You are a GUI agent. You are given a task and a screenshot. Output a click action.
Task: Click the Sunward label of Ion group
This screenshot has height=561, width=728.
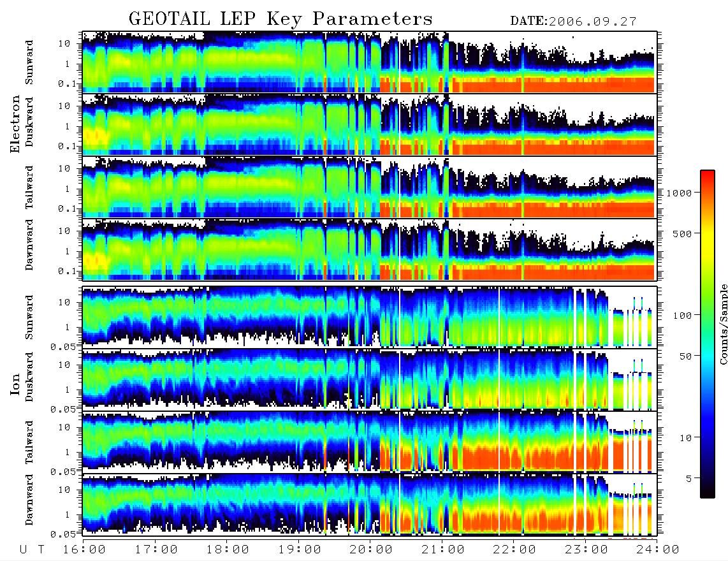click(29, 317)
